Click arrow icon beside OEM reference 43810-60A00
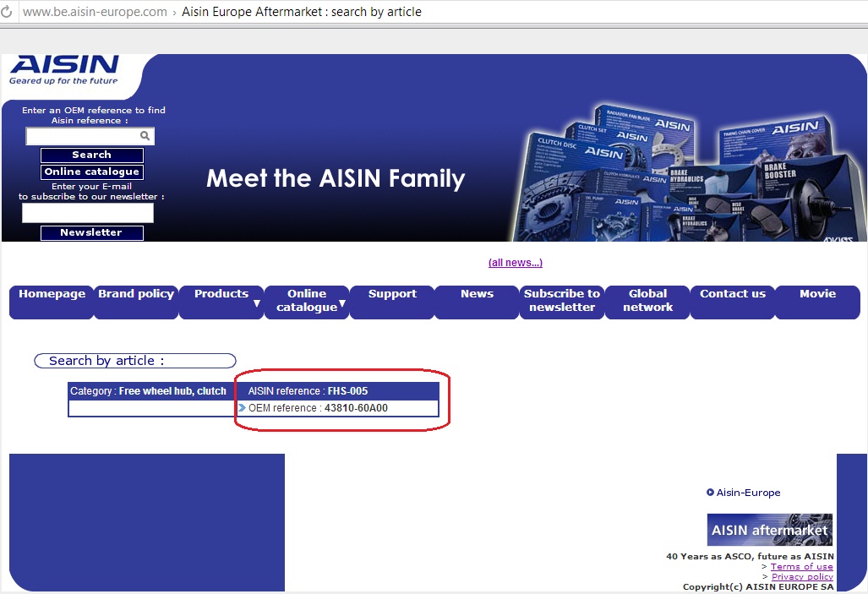 pos(242,408)
